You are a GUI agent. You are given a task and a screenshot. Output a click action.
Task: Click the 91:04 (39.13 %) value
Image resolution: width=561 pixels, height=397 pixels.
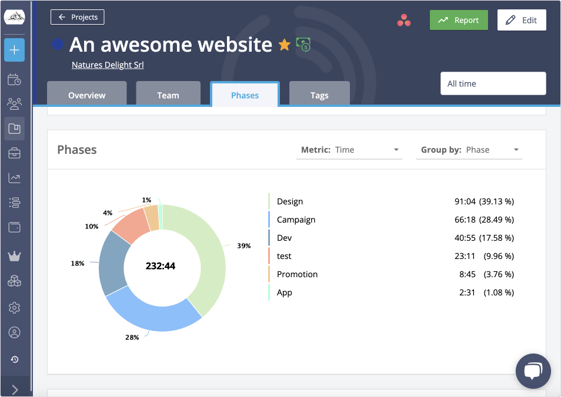click(x=484, y=201)
